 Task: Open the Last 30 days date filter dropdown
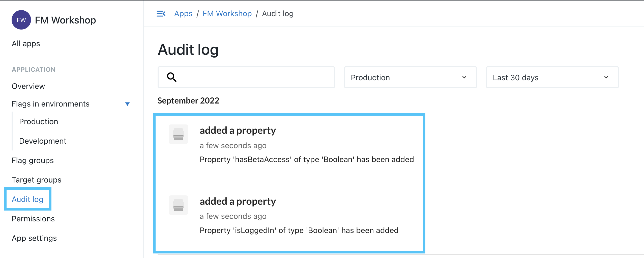pos(552,77)
